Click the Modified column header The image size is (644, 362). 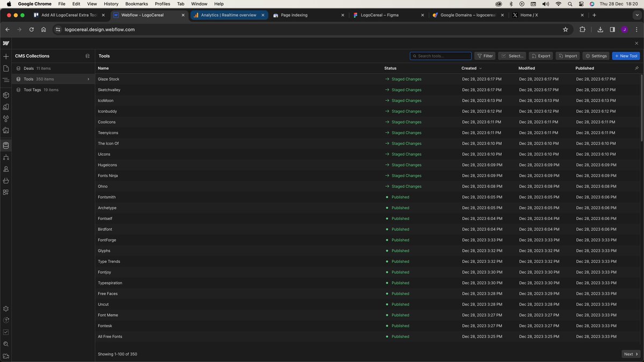click(x=526, y=68)
